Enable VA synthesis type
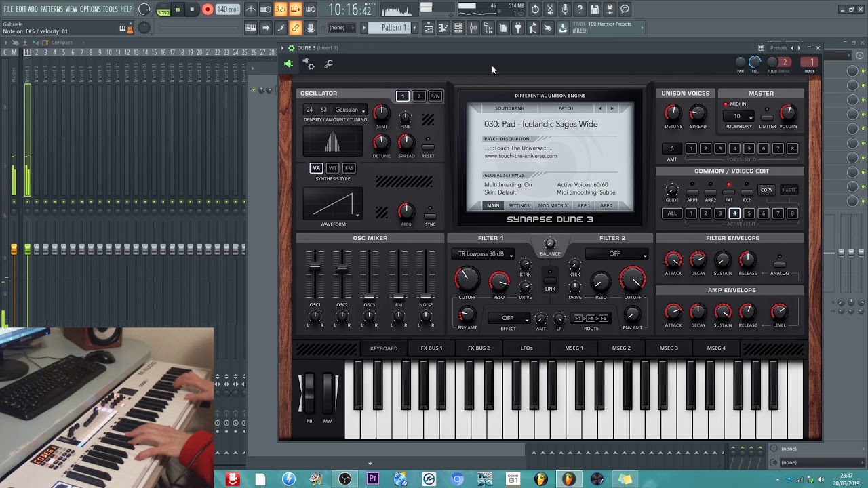868x488 pixels. [x=316, y=168]
